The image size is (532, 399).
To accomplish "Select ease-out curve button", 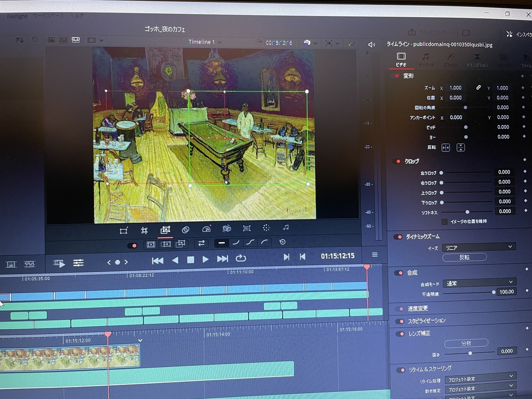I will coord(265,242).
